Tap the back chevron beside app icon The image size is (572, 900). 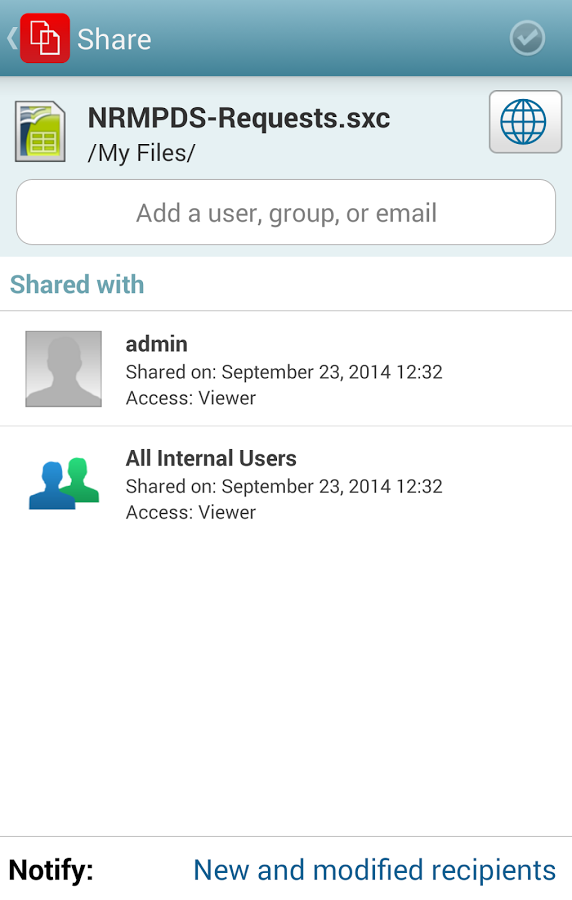(11, 38)
